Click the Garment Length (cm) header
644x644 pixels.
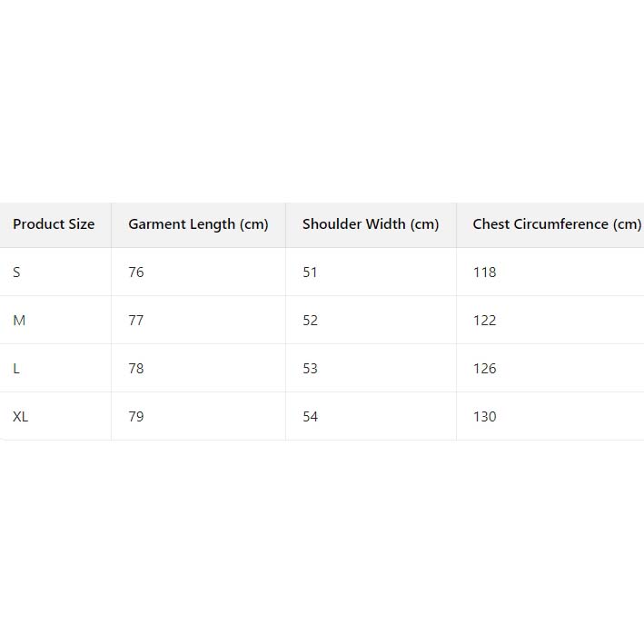tap(198, 224)
